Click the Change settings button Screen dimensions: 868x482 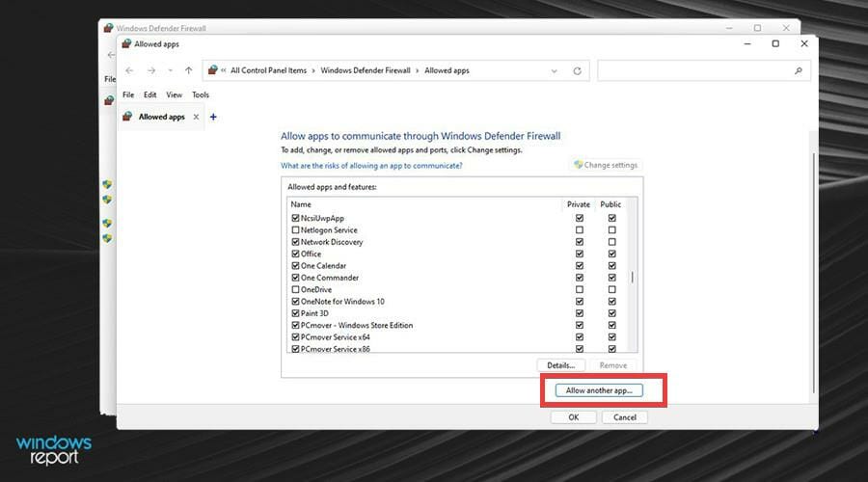[606, 165]
